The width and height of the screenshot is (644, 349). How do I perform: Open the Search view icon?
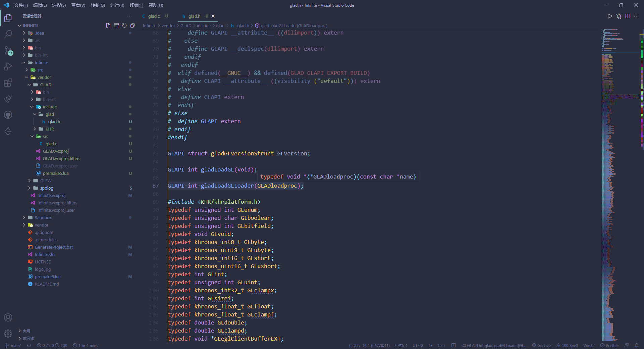pos(8,34)
